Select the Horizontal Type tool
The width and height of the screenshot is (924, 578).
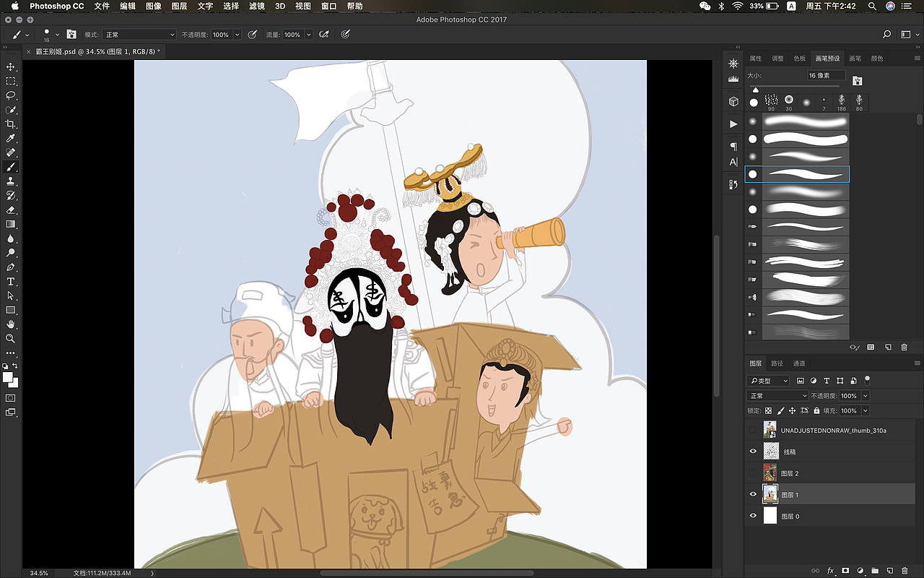[11, 281]
